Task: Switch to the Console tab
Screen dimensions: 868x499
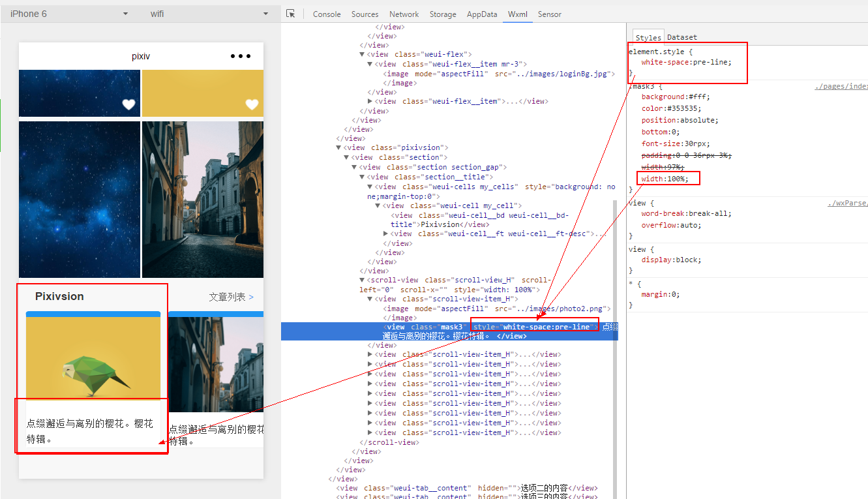Action: [327, 14]
